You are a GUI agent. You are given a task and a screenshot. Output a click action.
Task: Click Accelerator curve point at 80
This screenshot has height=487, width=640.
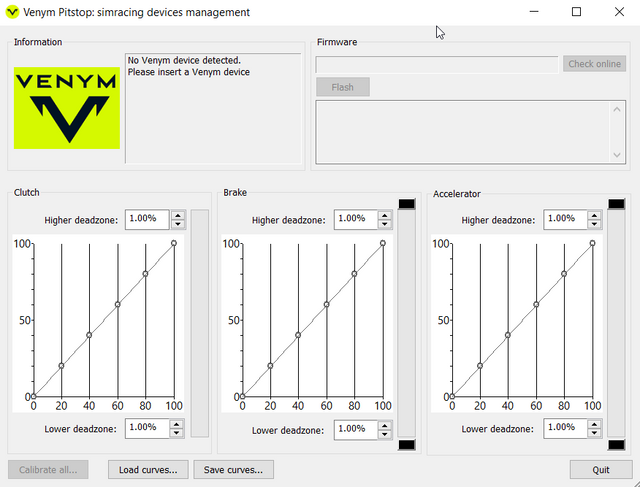point(564,274)
